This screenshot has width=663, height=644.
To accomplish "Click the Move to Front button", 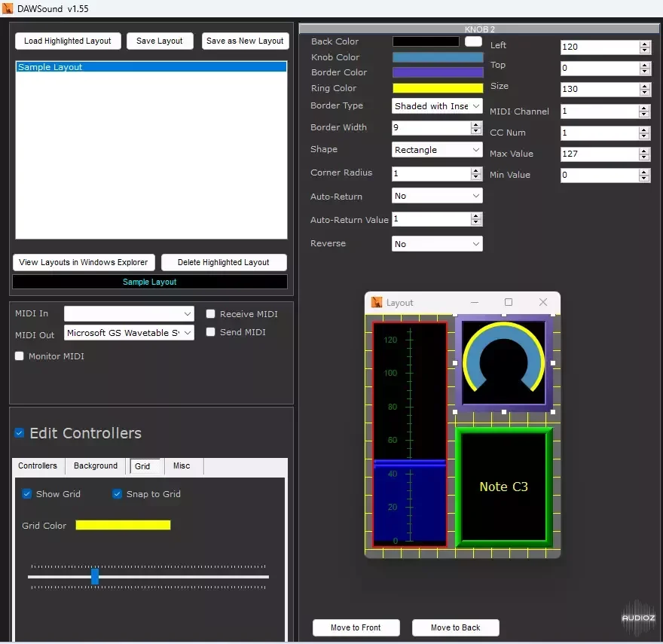I will click(x=356, y=627).
